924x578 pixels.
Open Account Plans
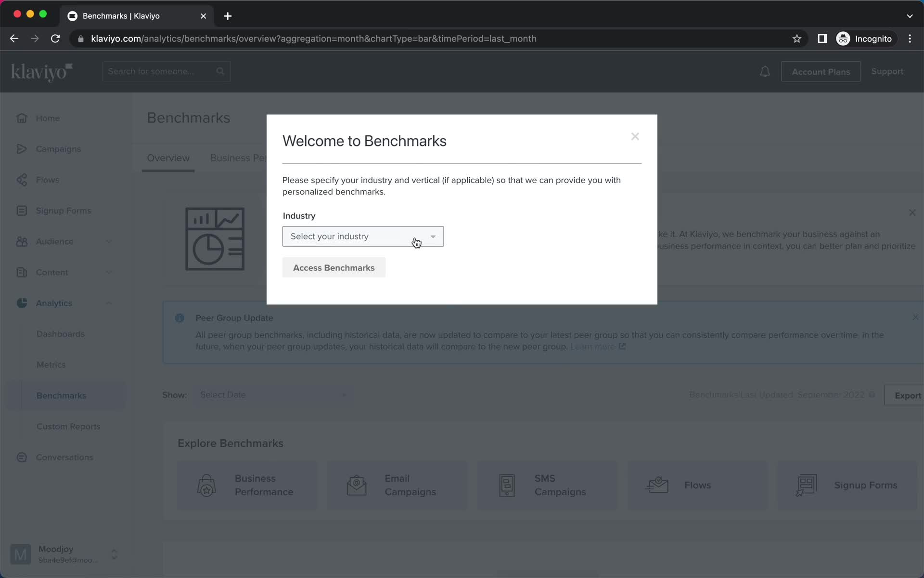(821, 72)
